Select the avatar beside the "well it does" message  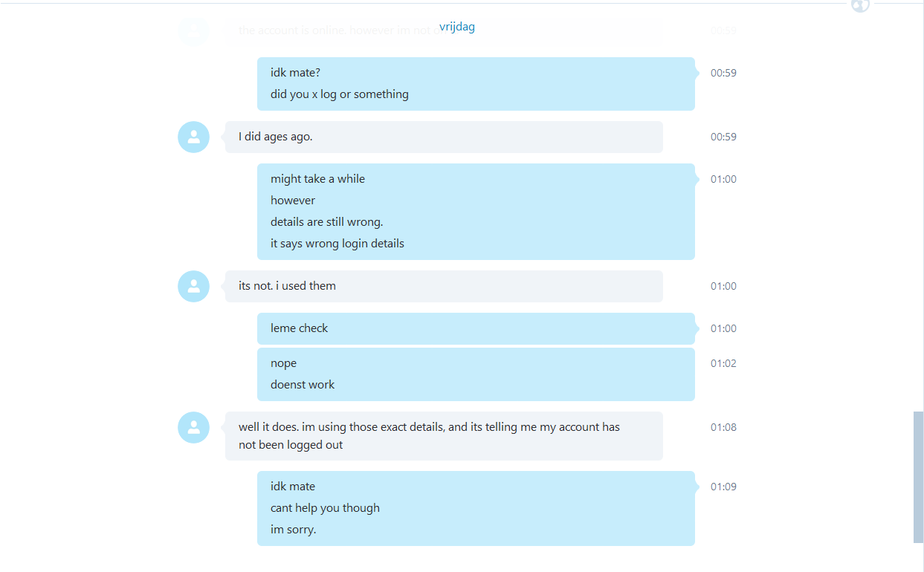(x=193, y=427)
